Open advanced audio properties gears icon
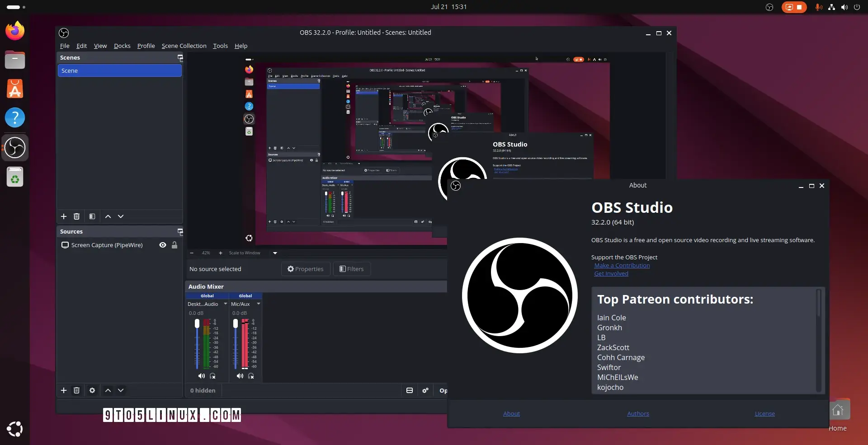The width and height of the screenshot is (868, 445). (425, 390)
